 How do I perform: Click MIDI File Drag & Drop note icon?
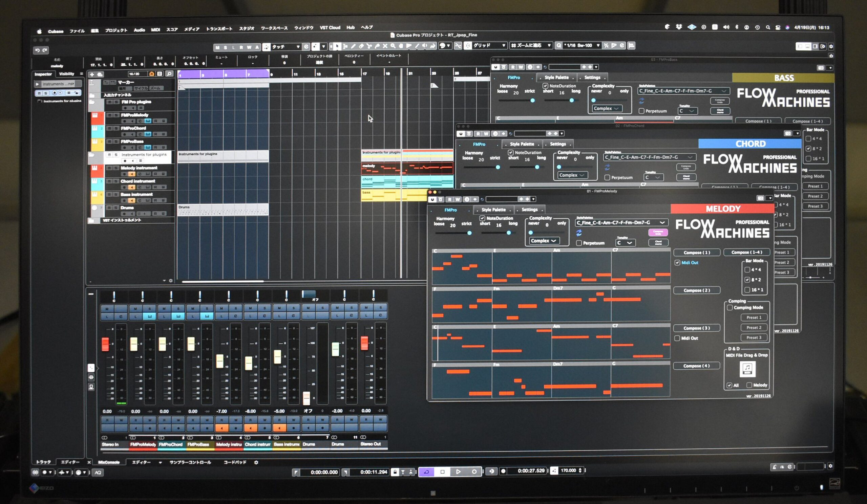click(747, 369)
